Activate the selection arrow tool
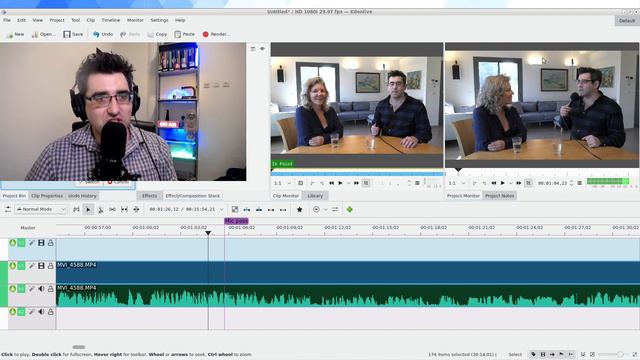Viewport: 640px width, 360px height. pyautogui.click(x=88, y=209)
